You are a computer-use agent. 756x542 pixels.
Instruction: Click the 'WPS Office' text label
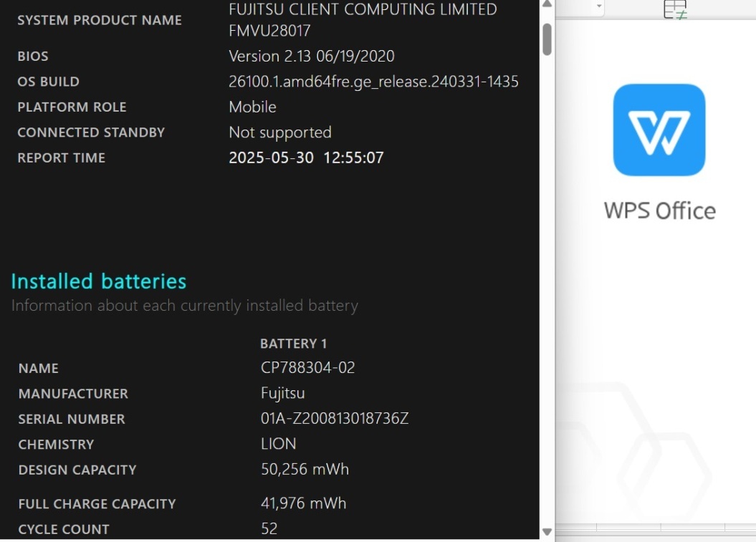(659, 211)
